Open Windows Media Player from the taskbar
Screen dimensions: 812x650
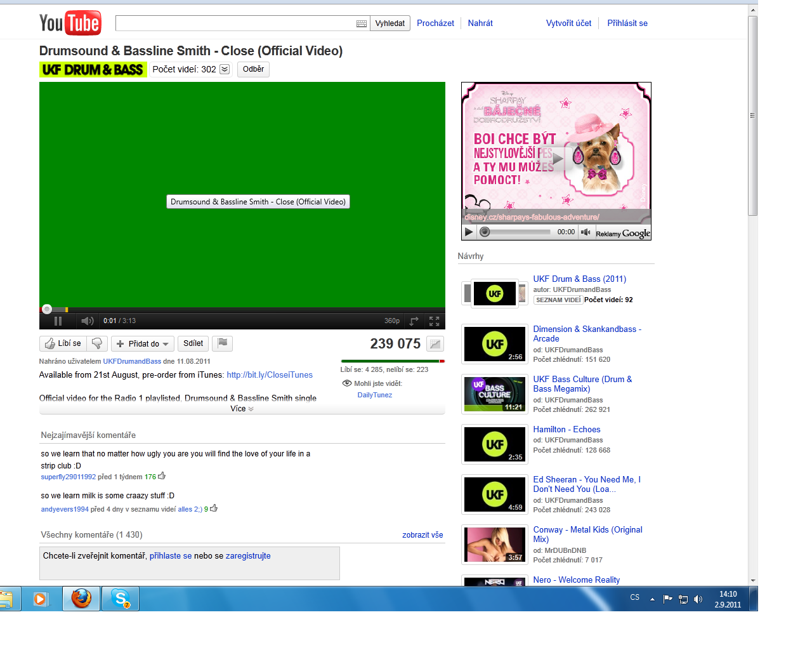click(41, 599)
